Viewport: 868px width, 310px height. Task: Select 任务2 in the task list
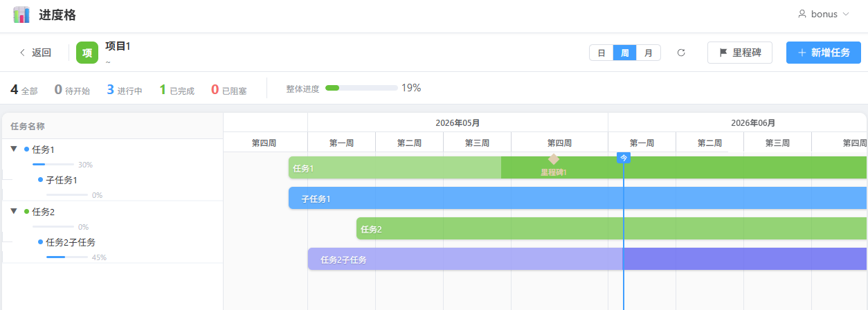click(x=43, y=211)
